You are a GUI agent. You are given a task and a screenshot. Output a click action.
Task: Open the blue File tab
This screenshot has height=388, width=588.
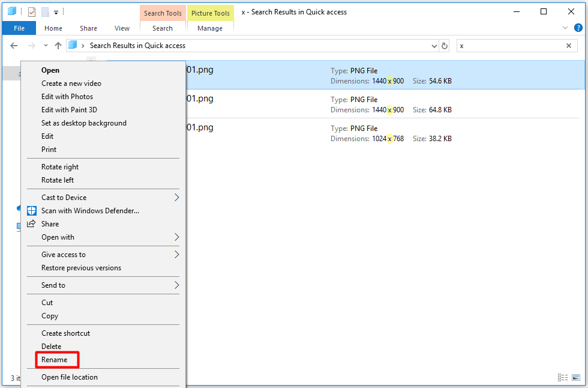tap(19, 28)
